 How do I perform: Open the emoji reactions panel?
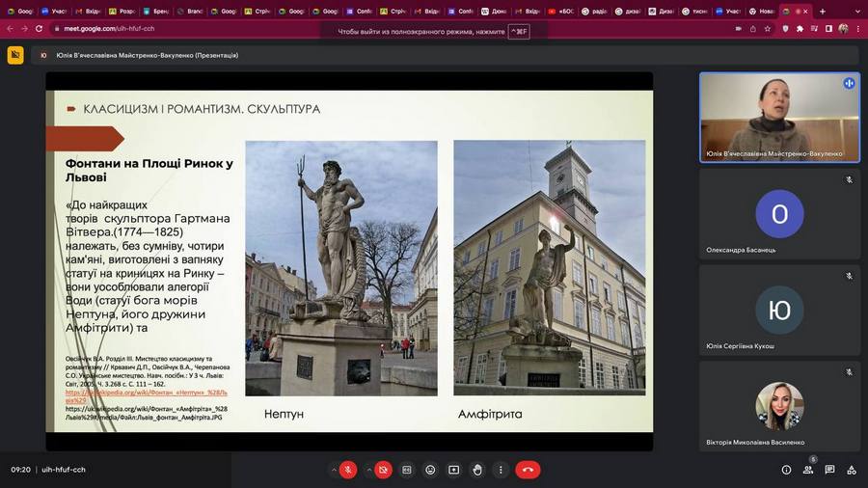[x=430, y=470]
